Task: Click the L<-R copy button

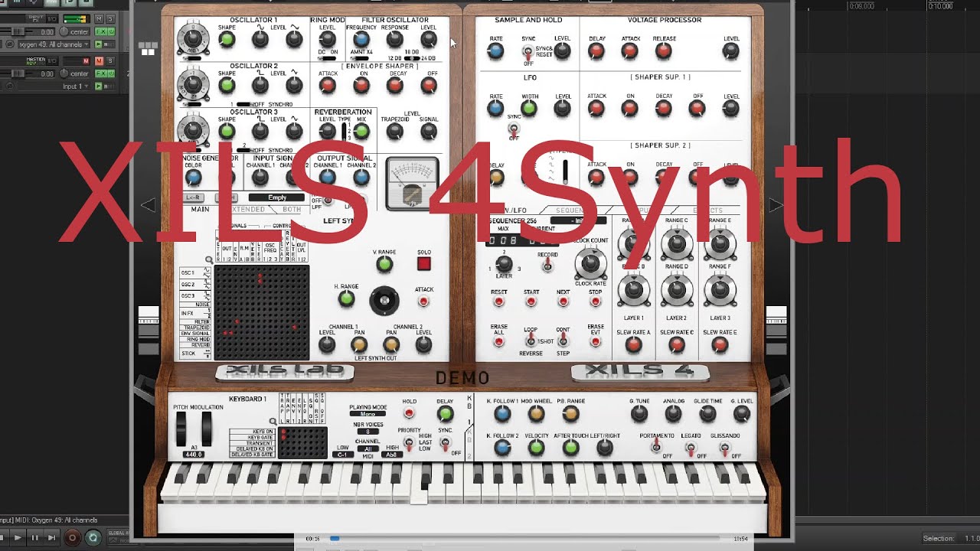Action: pos(194,197)
